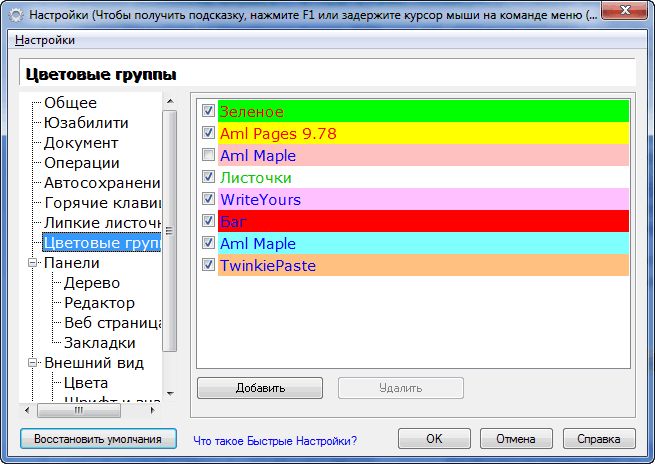This screenshot has height=464, width=655.
Task: Select the violet WriteYours row
Action: 423,199
